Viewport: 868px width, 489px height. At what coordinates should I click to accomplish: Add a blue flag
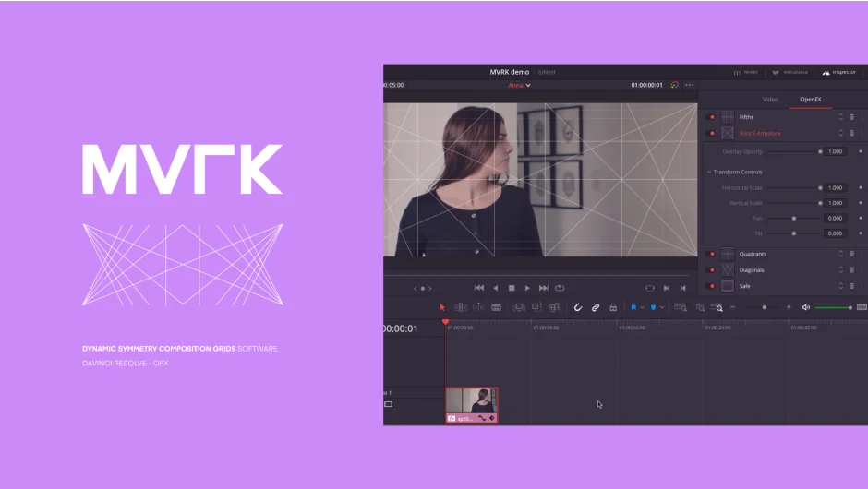(x=633, y=307)
